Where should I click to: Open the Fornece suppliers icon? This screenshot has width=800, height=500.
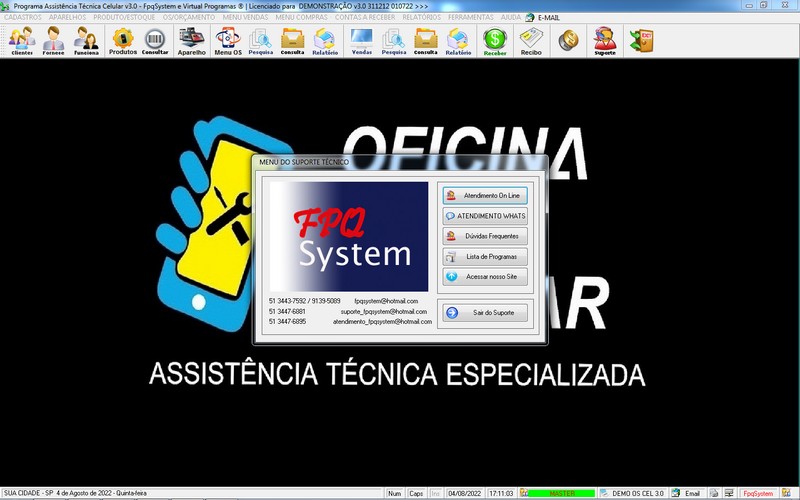tap(54, 41)
